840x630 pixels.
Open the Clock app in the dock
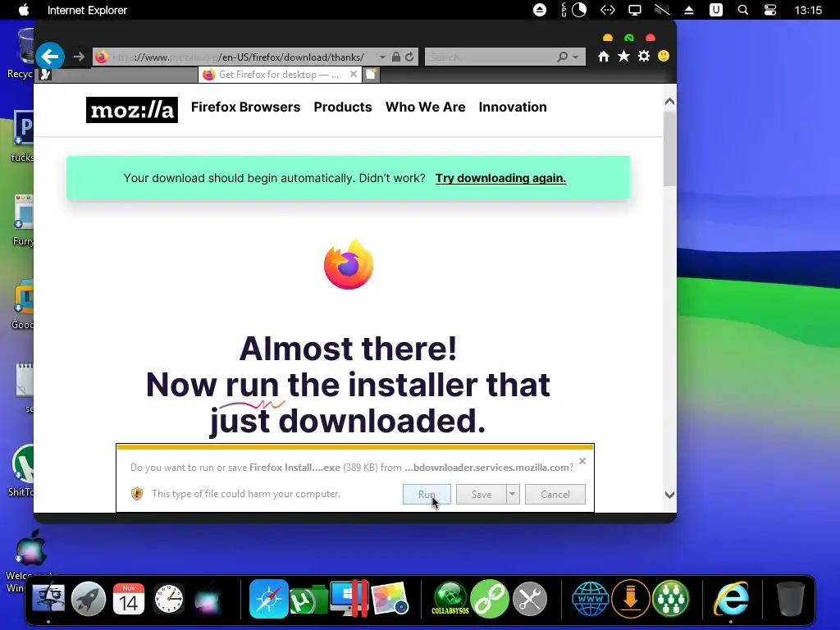169,598
